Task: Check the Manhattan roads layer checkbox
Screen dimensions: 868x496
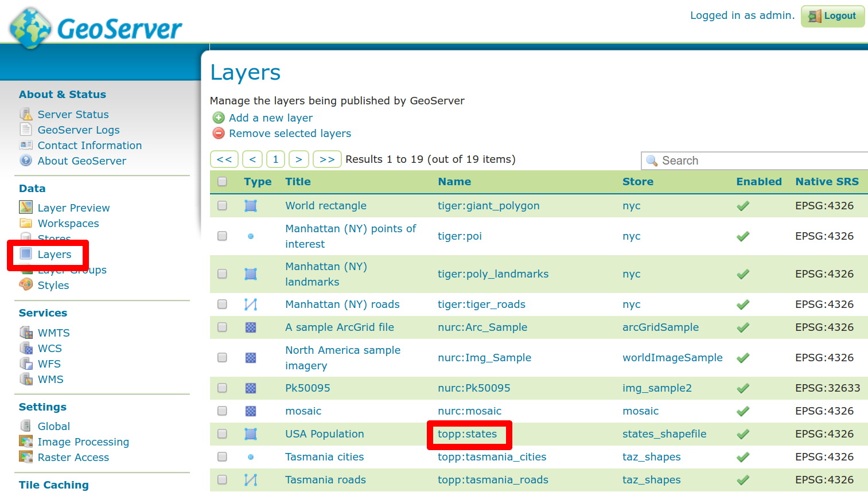Action: [222, 304]
